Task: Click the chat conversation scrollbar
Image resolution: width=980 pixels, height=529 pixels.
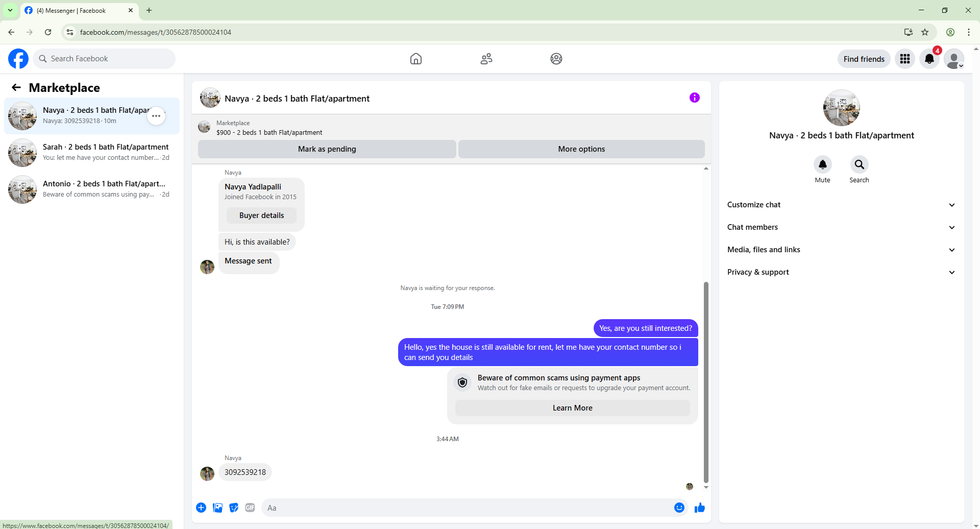Action: (x=706, y=382)
